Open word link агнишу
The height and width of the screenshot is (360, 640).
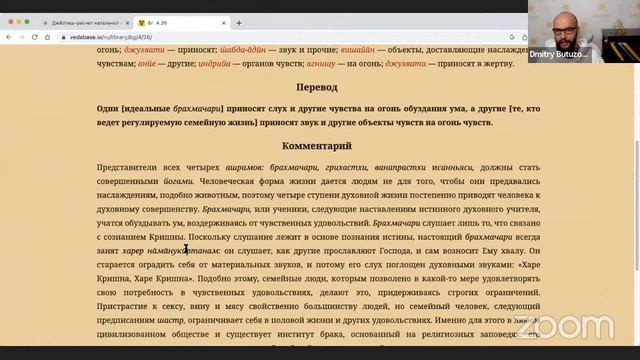coord(321,64)
